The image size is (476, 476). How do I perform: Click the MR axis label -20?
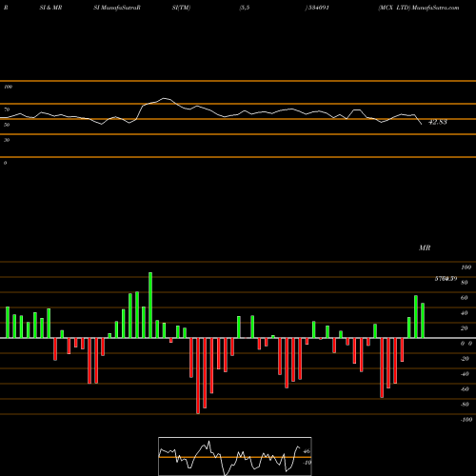(x=465, y=359)
